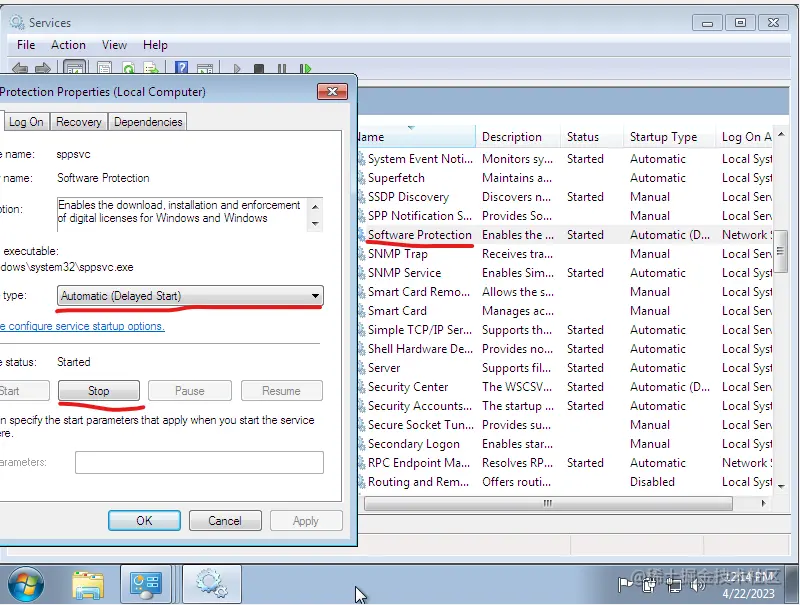Click the volume speaker tray icon
The width and height of the screenshot is (800, 605).
point(698,584)
